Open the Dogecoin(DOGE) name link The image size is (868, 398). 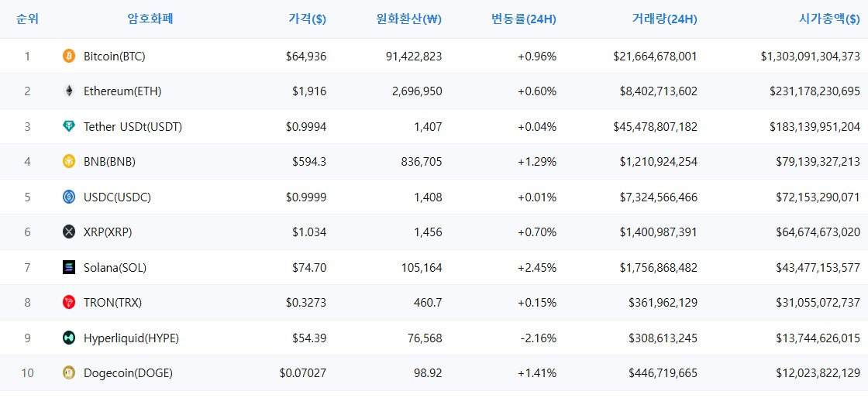tap(129, 374)
